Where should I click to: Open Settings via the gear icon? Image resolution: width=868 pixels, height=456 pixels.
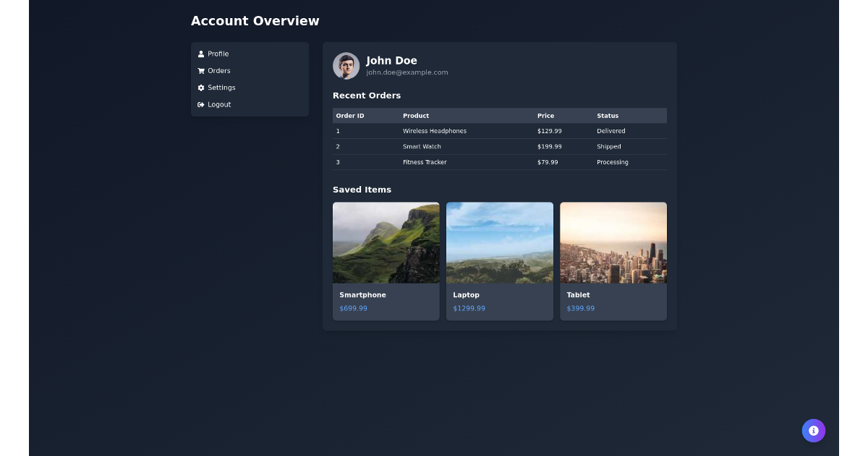pyautogui.click(x=200, y=88)
